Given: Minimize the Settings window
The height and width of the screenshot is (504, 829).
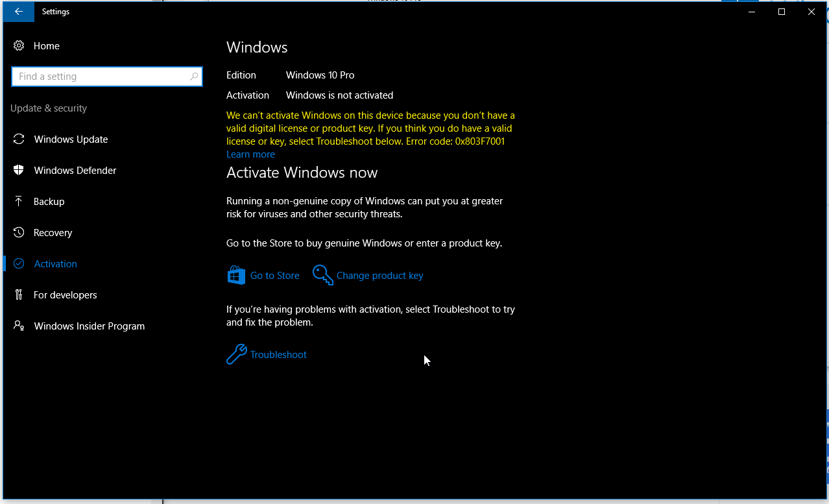Looking at the screenshot, I should [752, 12].
